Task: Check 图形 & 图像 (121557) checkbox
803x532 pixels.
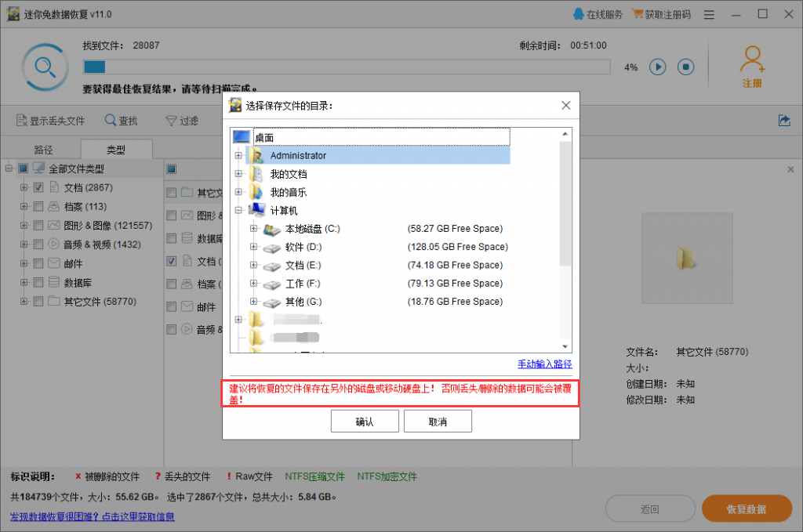Action: [38, 226]
